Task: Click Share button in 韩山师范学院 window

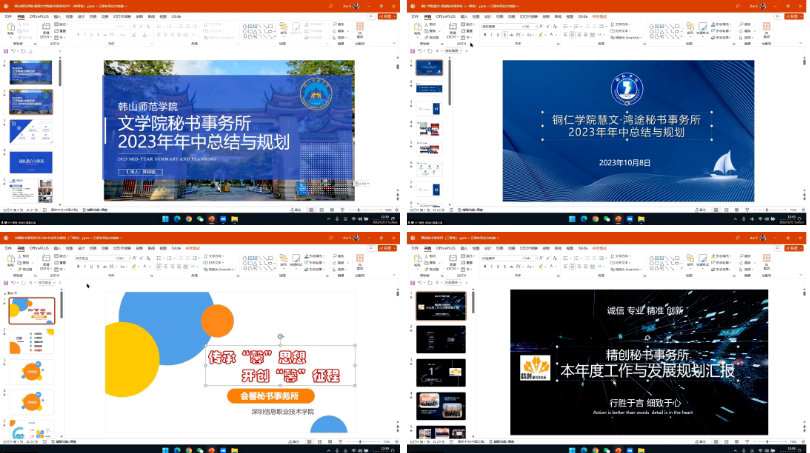Action: [387, 17]
